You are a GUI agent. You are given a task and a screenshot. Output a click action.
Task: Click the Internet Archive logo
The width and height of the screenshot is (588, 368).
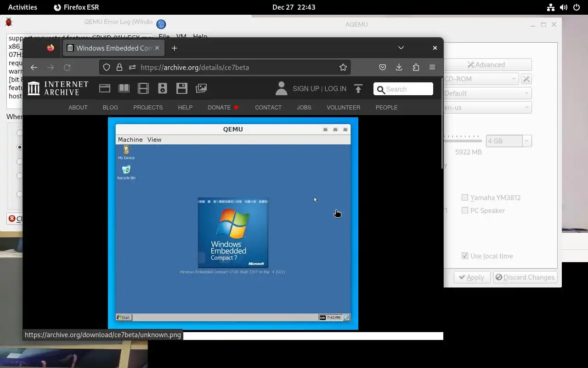point(58,88)
